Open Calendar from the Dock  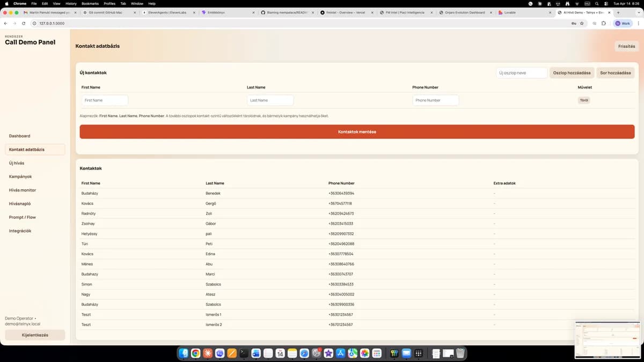[x=280, y=353]
